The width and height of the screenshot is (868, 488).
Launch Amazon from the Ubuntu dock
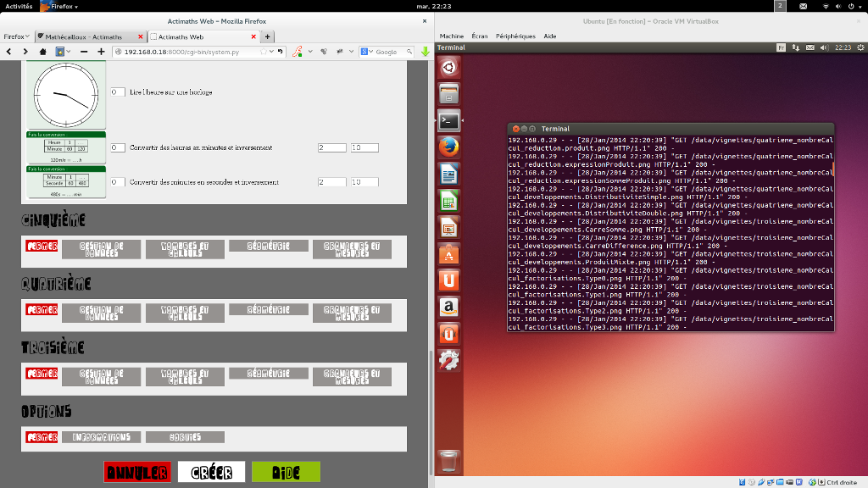[x=448, y=307]
